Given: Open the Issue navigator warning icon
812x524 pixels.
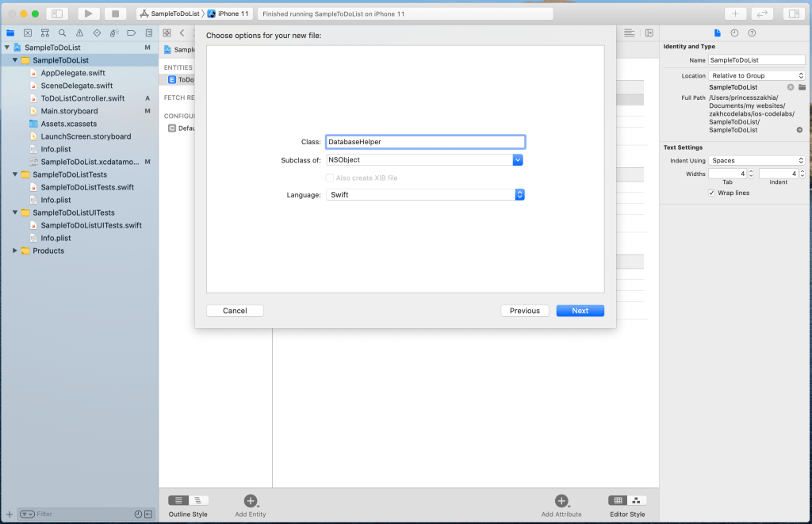Looking at the screenshot, I should point(79,33).
